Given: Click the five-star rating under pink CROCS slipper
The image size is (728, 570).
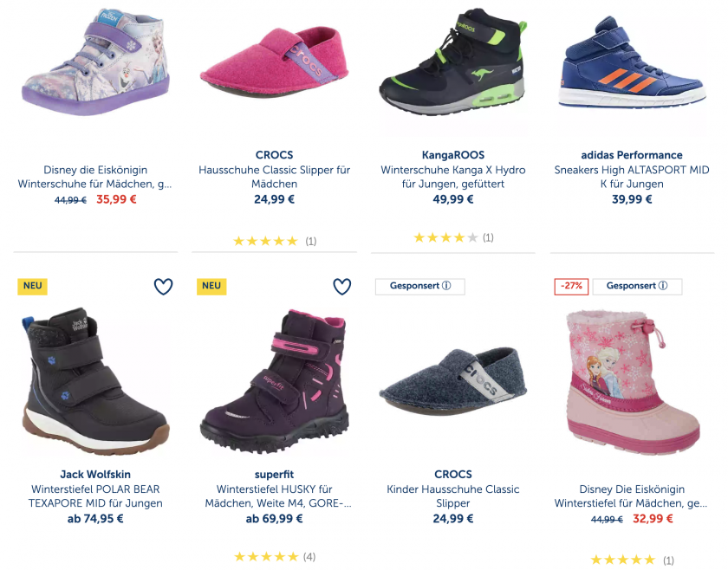Looking at the screenshot, I should pyautogui.click(x=265, y=242).
